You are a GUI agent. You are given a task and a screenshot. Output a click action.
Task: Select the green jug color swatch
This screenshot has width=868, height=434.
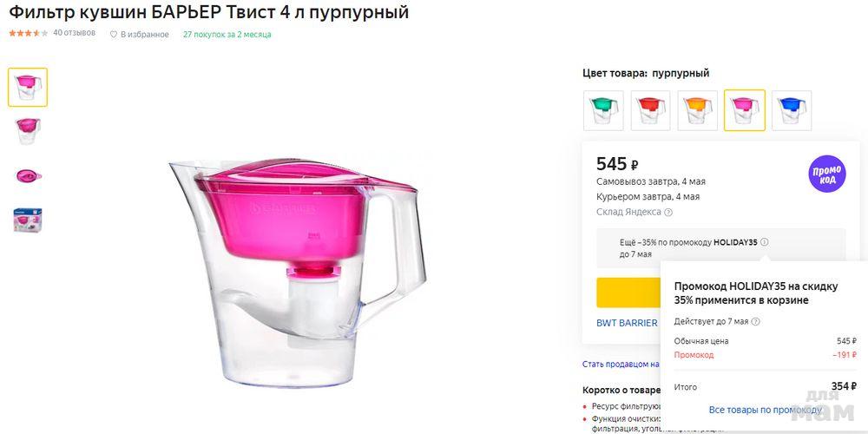click(x=603, y=110)
